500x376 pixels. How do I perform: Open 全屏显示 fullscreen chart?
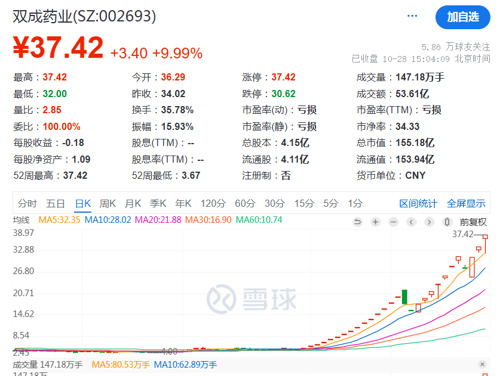coord(466,203)
